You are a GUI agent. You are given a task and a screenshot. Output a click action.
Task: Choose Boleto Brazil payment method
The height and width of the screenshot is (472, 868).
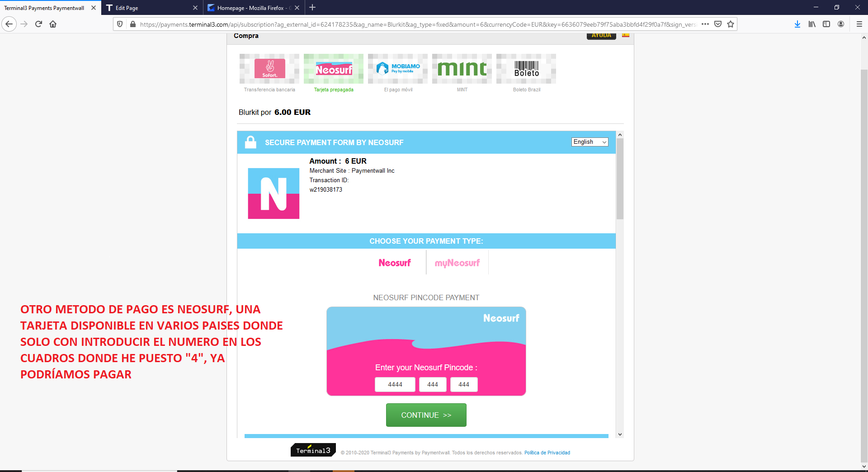tap(526, 69)
